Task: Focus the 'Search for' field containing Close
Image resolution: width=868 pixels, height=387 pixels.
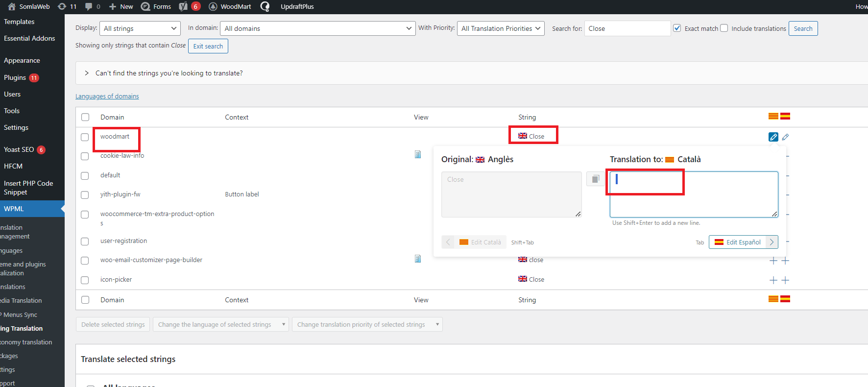Action: [x=627, y=28]
